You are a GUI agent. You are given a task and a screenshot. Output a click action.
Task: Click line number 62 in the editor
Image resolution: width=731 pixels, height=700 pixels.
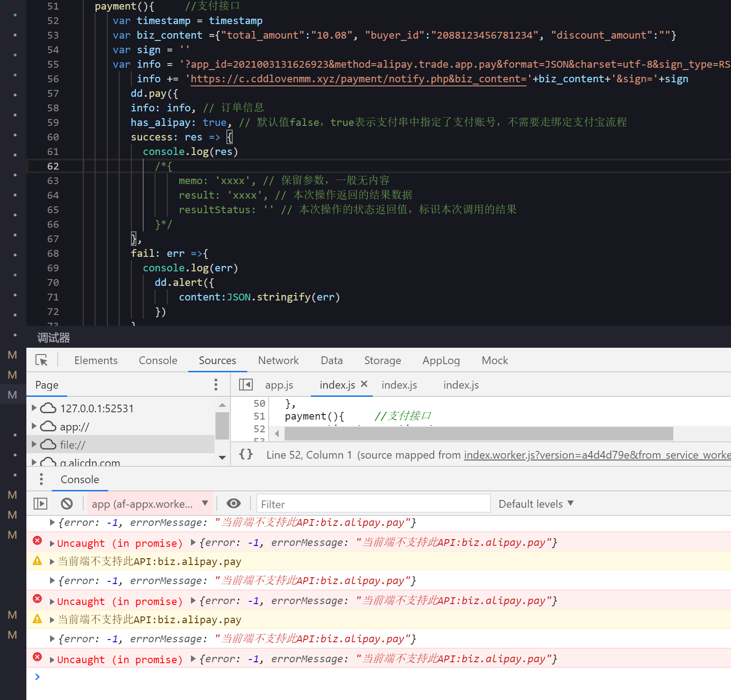click(x=53, y=166)
